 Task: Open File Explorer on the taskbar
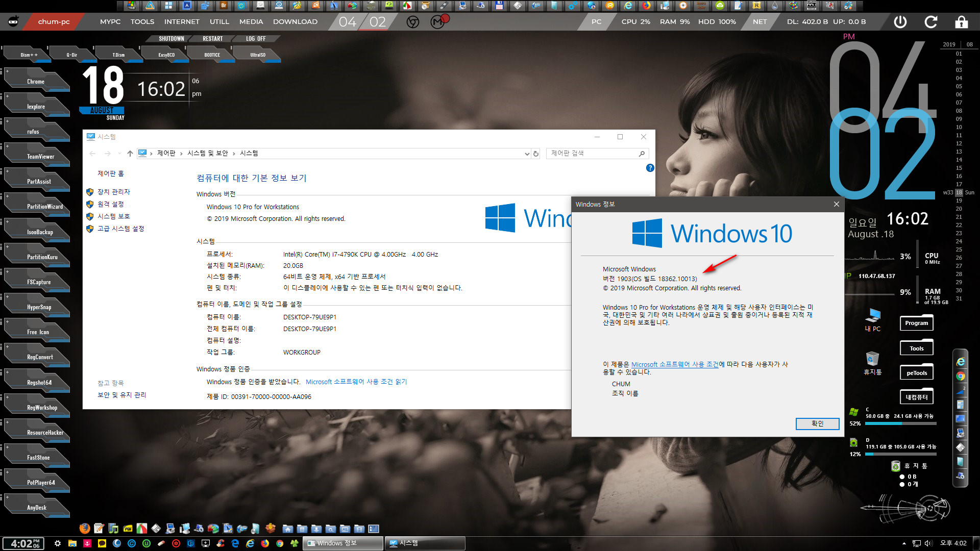(x=72, y=543)
